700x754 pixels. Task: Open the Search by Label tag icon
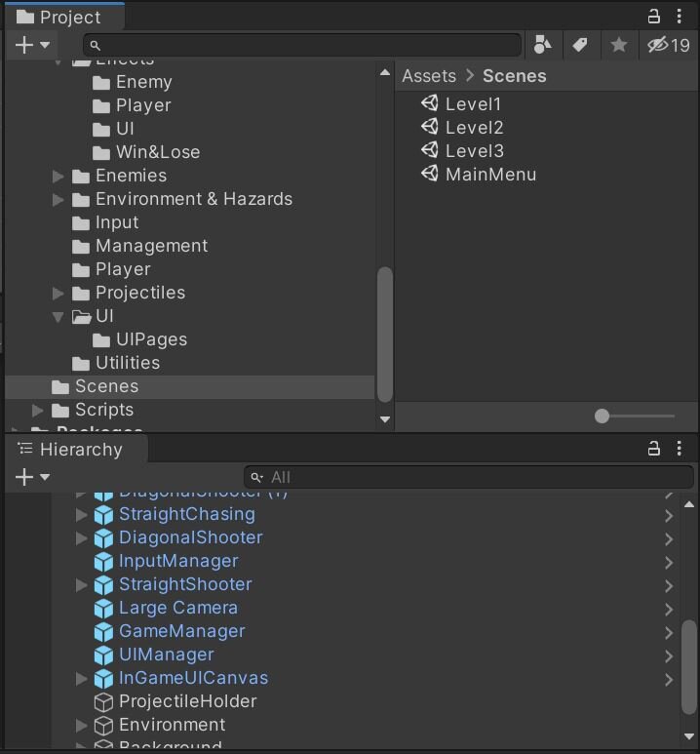point(580,45)
